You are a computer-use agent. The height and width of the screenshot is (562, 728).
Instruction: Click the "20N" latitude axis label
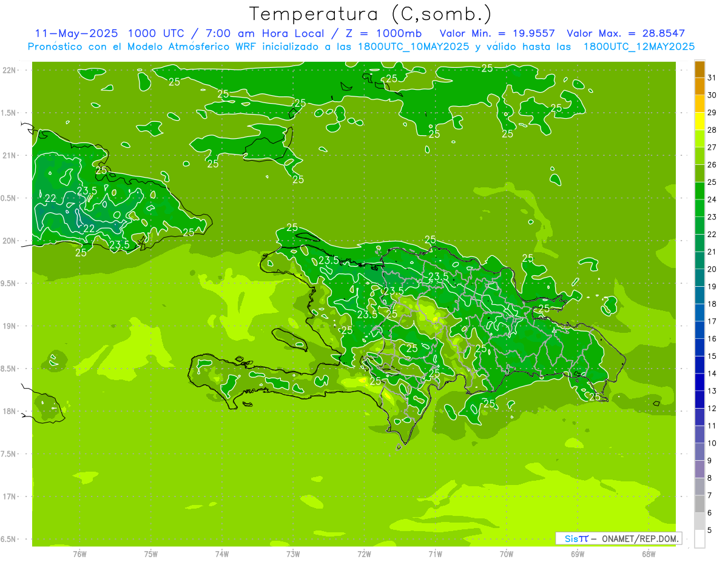click(10, 241)
